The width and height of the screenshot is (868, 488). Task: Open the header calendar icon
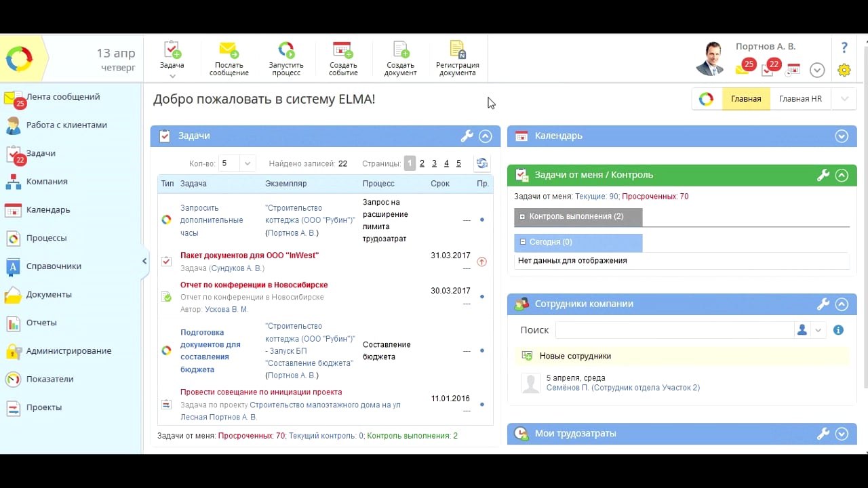pyautogui.click(x=793, y=69)
